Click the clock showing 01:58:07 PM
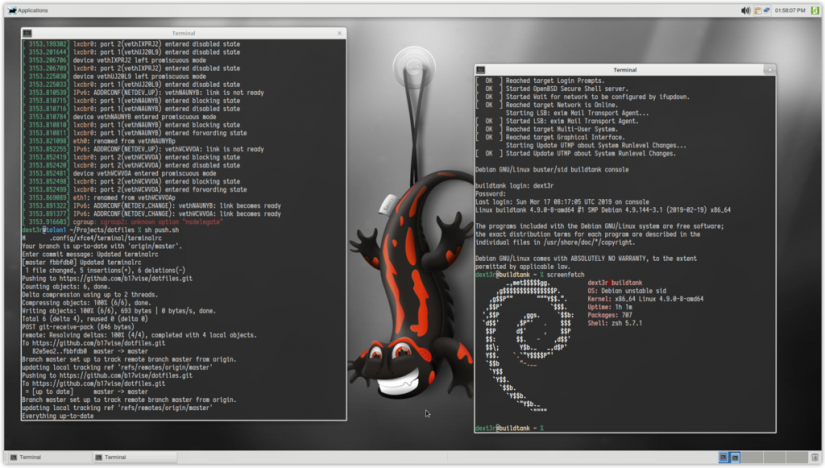Image resolution: width=825 pixels, height=468 pixels. [x=790, y=11]
